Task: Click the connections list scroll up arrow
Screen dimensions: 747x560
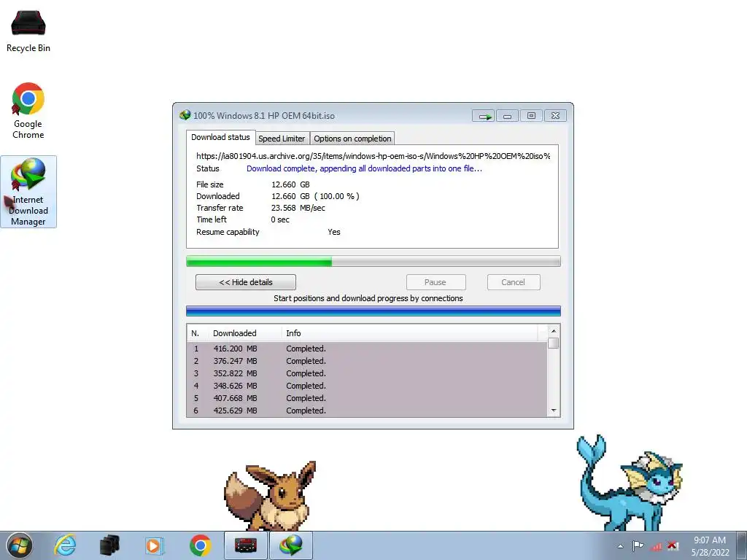Action: pos(553,330)
